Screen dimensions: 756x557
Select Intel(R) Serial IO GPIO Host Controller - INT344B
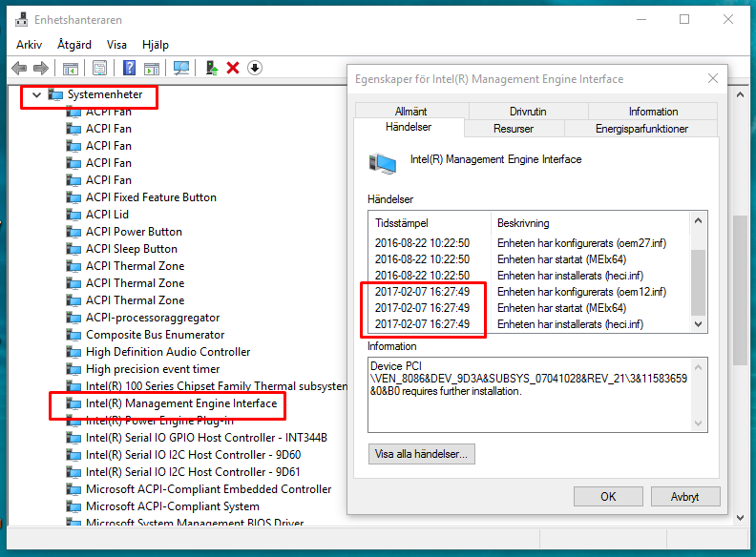click(x=206, y=438)
